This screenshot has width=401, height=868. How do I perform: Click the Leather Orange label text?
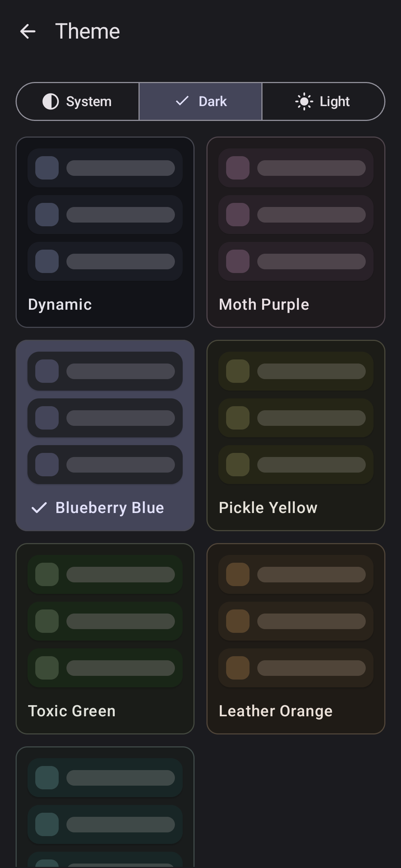tap(276, 711)
